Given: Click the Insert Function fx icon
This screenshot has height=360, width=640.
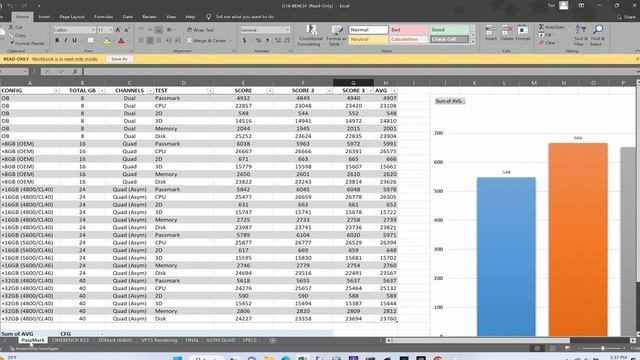Looking at the screenshot, I should pos(75,71).
